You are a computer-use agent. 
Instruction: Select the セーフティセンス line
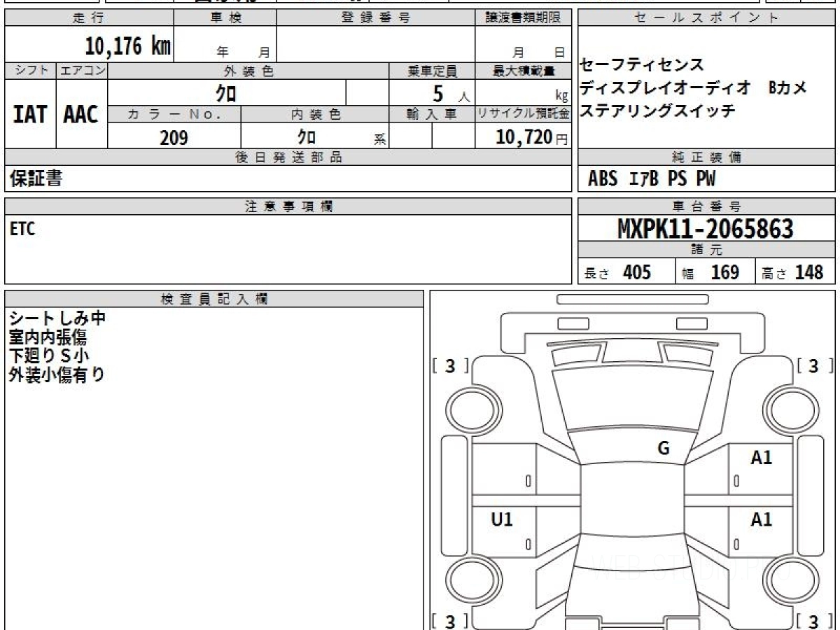pos(642,65)
